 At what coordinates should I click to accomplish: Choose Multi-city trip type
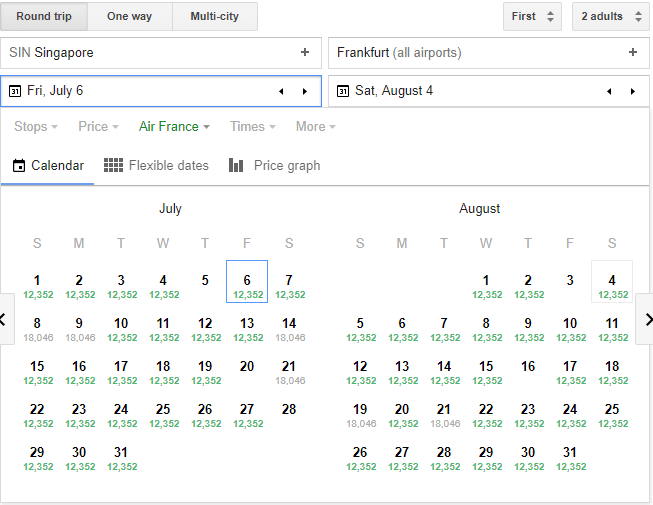point(214,16)
